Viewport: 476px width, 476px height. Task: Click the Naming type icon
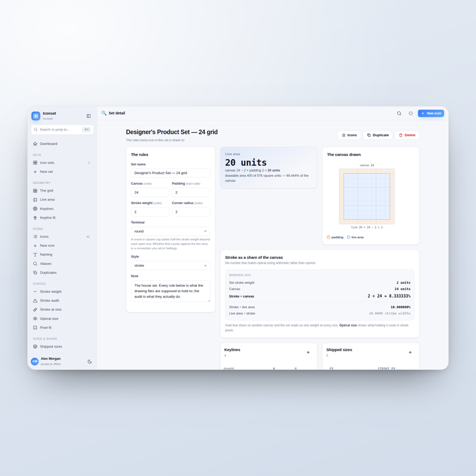point(35,255)
